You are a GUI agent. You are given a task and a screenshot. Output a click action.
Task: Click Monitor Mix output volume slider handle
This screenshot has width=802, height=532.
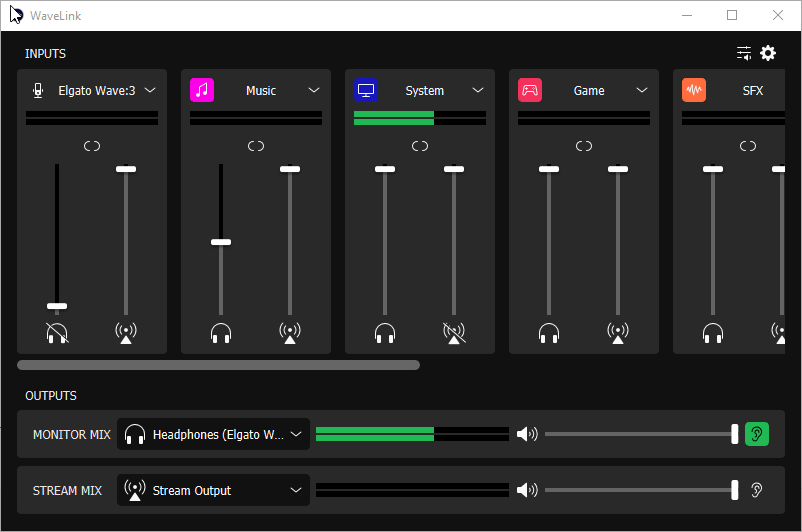pos(734,434)
